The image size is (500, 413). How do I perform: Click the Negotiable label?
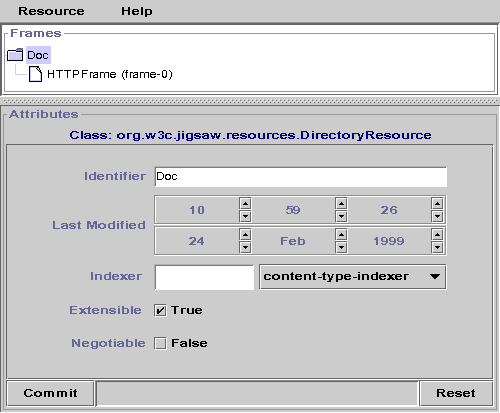click(x=108, y=343)
